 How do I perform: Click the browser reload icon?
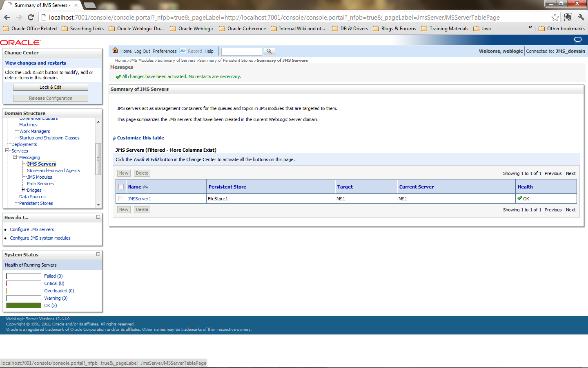click(31, 18)
